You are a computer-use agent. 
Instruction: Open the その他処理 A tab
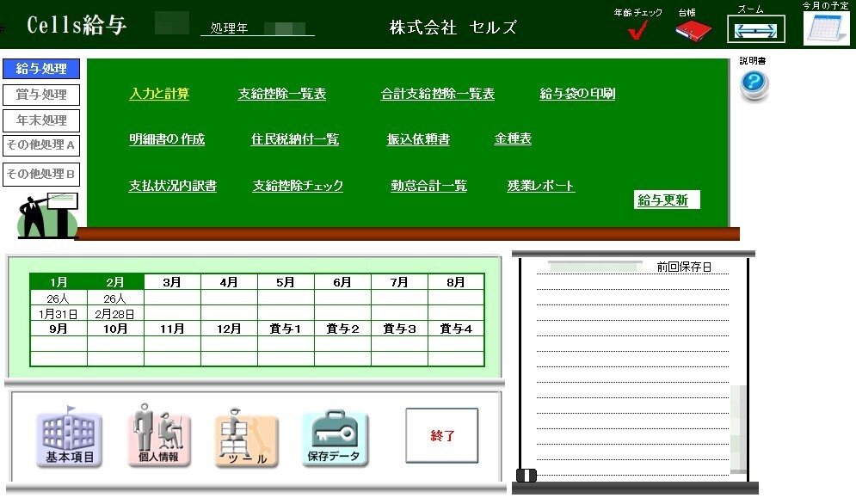click(x=41, y=145)
